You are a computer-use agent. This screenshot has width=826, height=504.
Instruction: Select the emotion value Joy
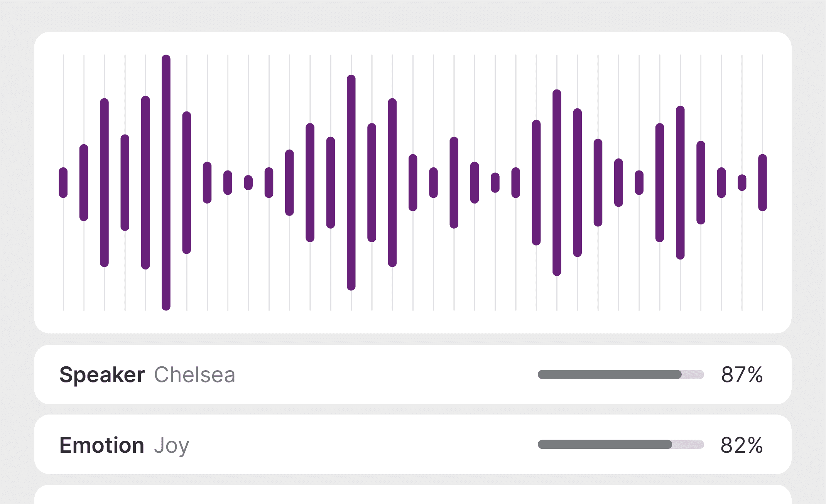click(172, 446)
